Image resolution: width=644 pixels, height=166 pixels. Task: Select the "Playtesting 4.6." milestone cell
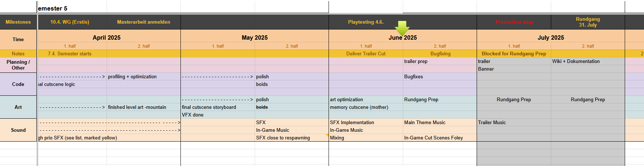(366, 22)
